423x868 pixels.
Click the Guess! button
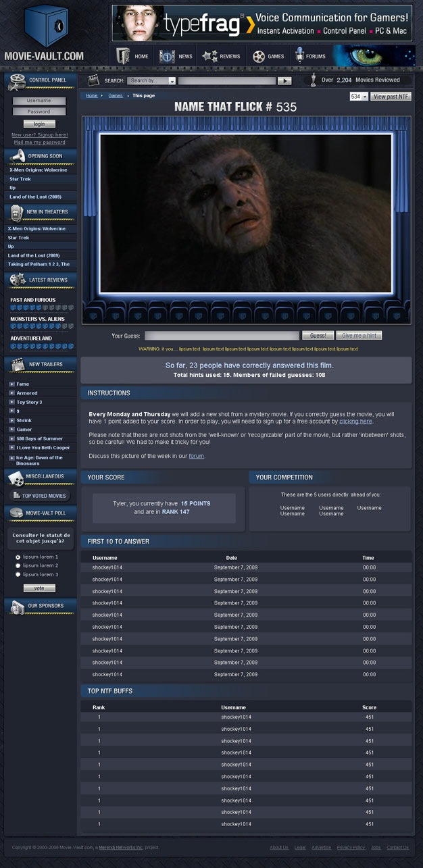(x=318, y=335)
